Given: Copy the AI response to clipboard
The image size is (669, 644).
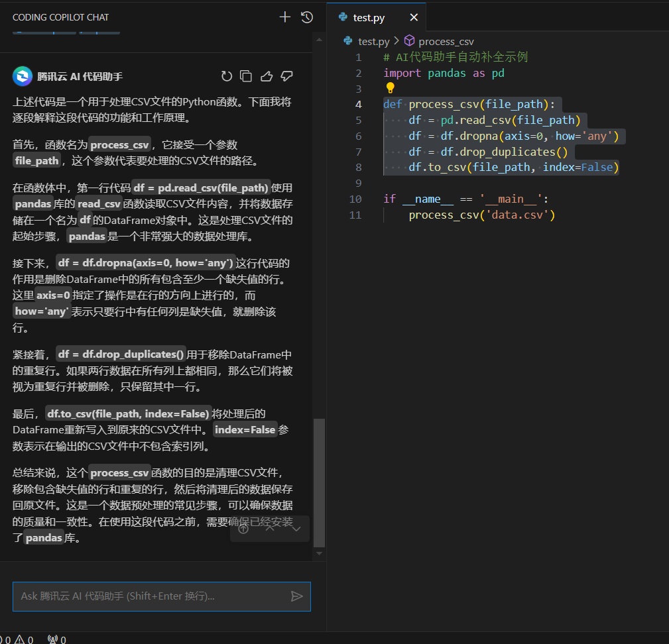Looking at the screenshot, I should click(246, 76).
